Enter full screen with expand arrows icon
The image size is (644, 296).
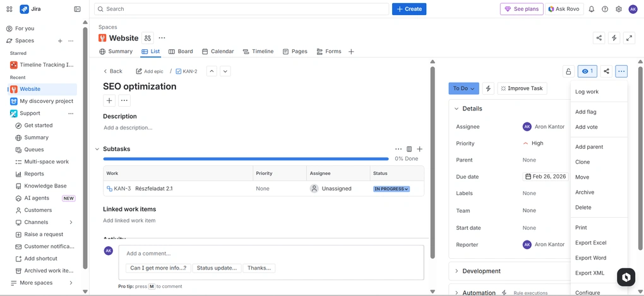click(x=629, y=38)
